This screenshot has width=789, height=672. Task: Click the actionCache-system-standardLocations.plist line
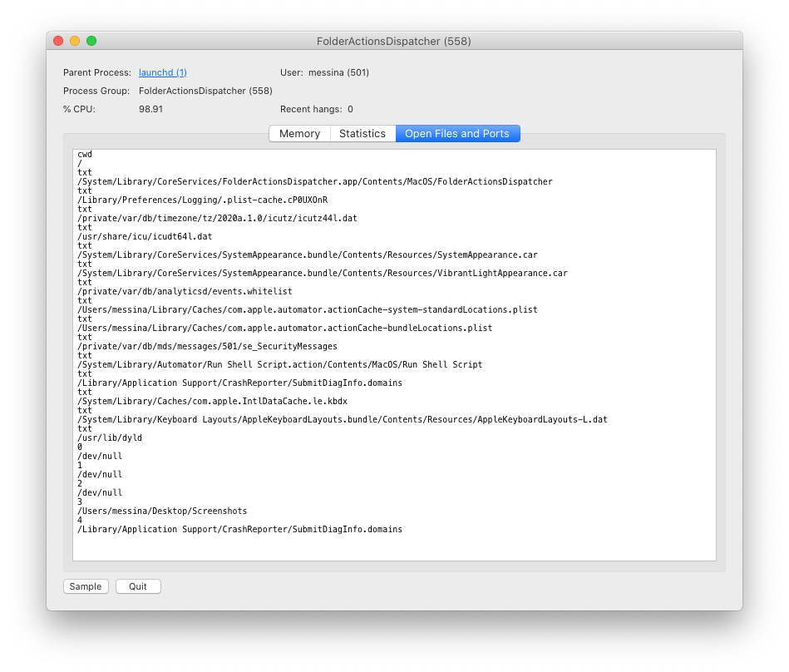point(307,309)
